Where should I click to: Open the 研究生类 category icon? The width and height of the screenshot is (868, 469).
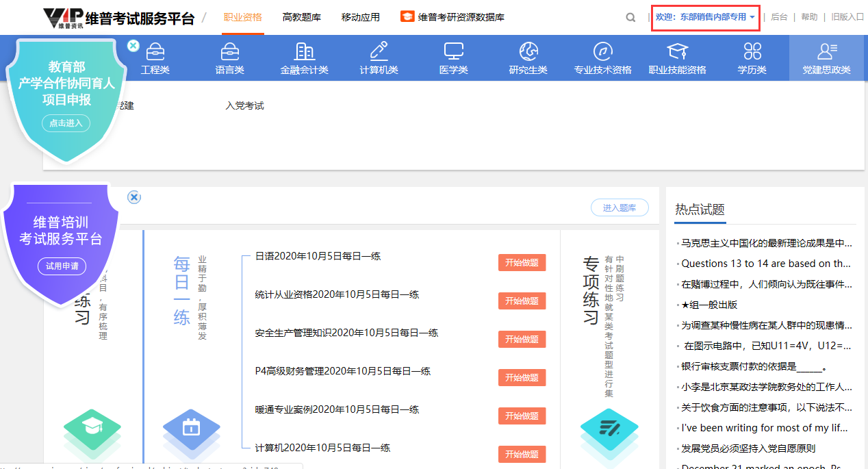point(528,52)
